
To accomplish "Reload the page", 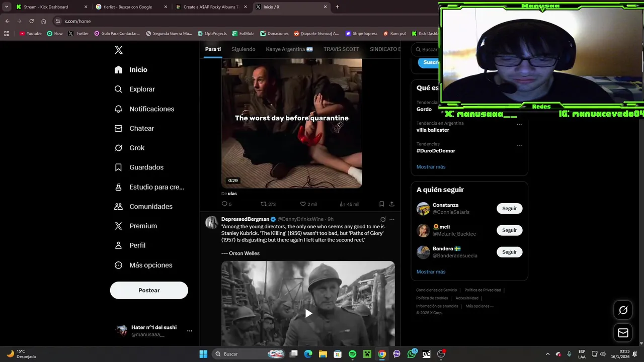I will [31, 21].
